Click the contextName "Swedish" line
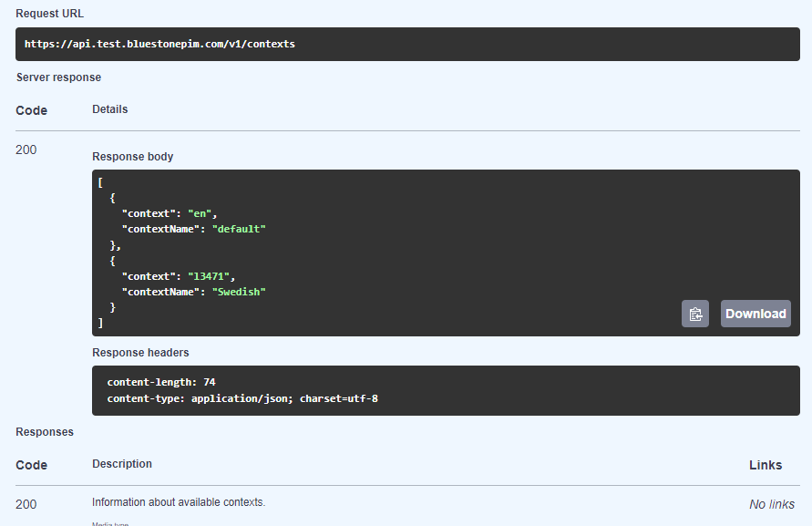Viewport: 812px width, 526px height. tap(194, 292)
